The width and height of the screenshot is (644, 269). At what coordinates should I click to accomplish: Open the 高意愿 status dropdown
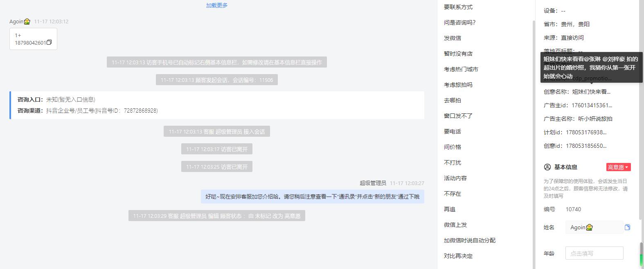point(618,167)
